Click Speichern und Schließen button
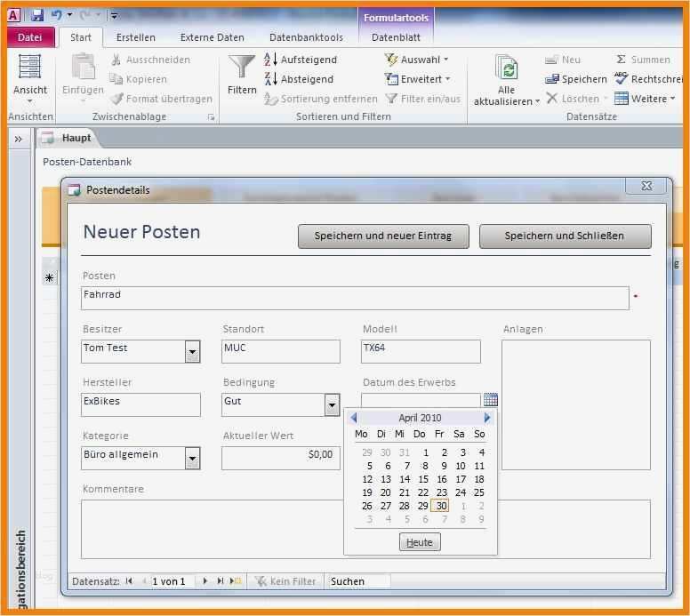 coord(565,236)
